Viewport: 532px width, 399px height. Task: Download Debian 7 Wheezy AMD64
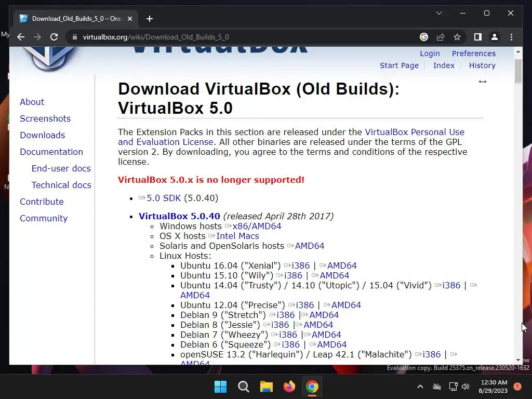tap(326, 334)
